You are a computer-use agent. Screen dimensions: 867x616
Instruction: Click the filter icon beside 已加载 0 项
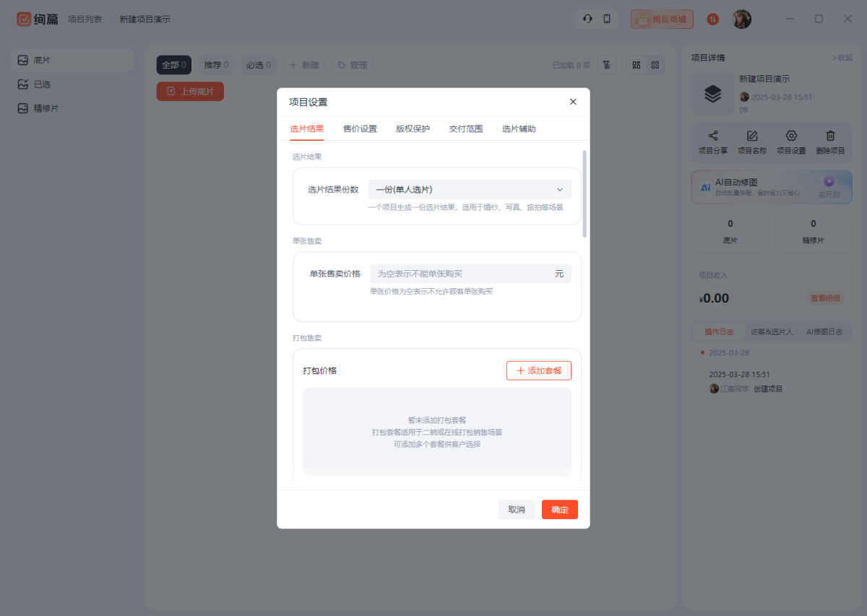(x=607, y=65)
